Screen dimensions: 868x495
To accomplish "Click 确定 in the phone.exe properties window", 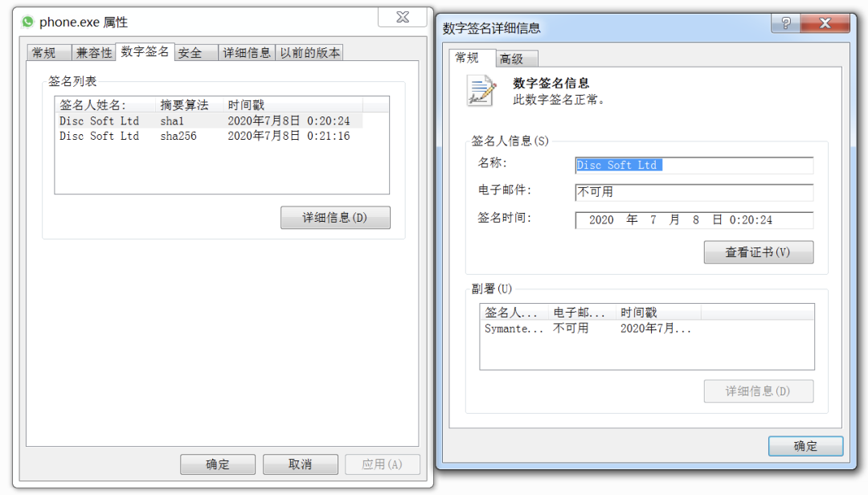I will pos(218,464).
